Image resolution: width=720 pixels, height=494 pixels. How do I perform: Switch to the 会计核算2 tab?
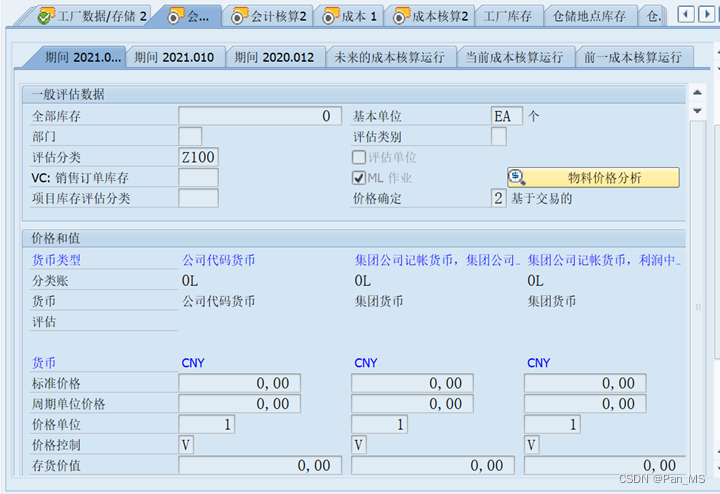click(x=269, y=17)
